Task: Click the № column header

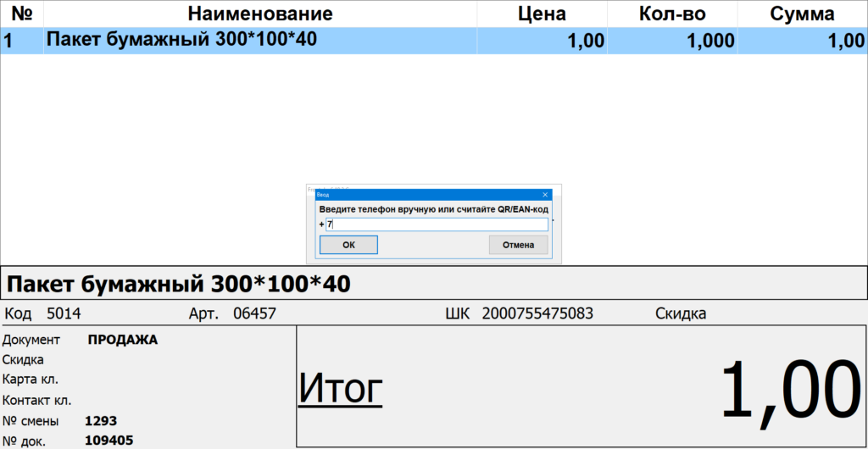Action: 21,14
